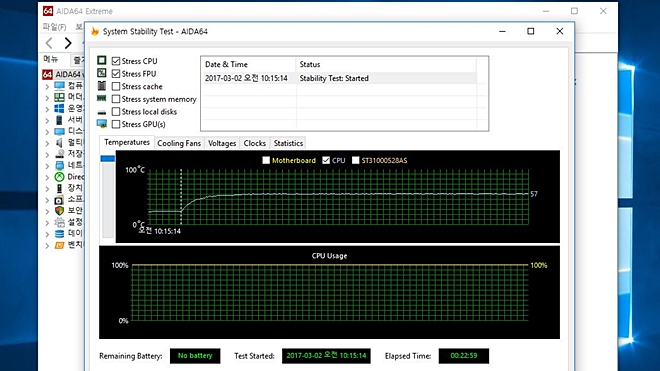Select the 보안 security shield icon in the tree

[59, 211]
